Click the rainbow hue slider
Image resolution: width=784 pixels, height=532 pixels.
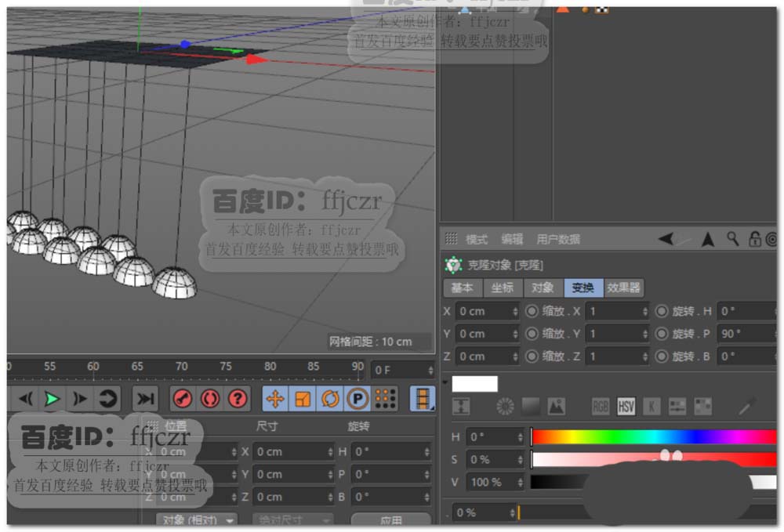coord(654,437)
